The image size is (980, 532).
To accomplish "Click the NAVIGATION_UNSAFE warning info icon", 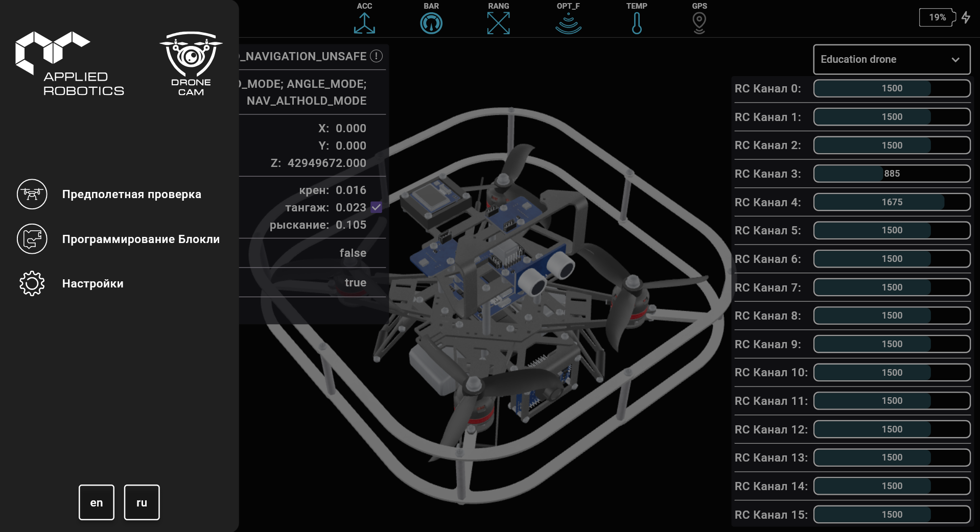I will (377, 56).
